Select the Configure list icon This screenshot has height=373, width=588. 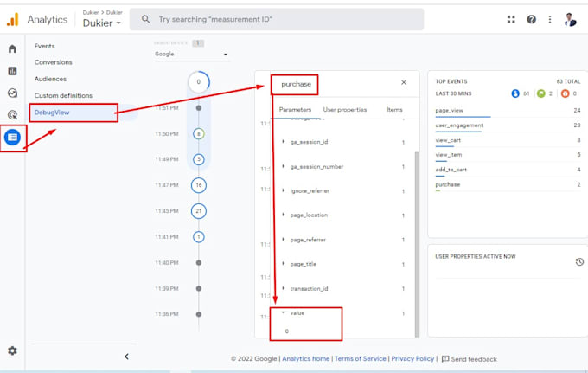(x=12, y=138)
